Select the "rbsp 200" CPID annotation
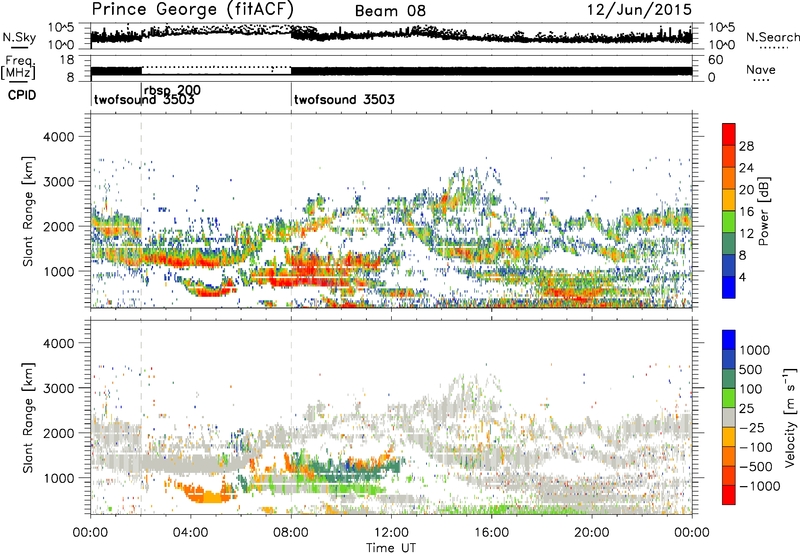 click(172, 90)
